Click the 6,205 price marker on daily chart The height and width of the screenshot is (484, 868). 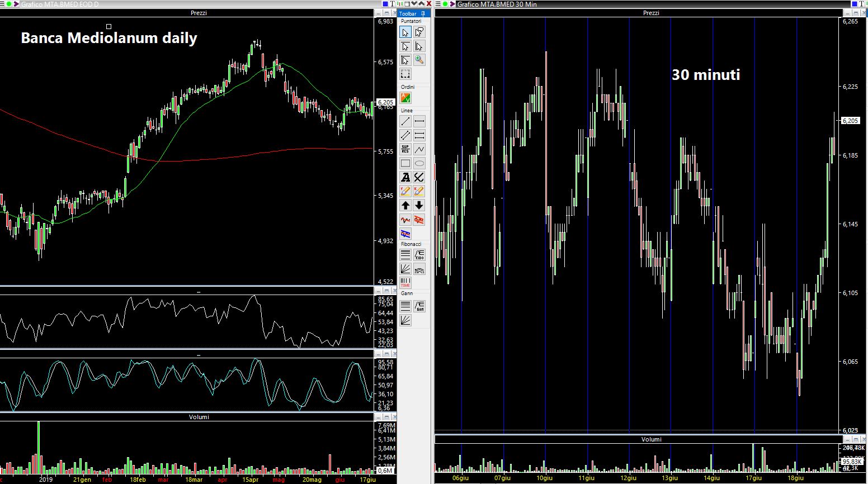click(x=386, y=102)
